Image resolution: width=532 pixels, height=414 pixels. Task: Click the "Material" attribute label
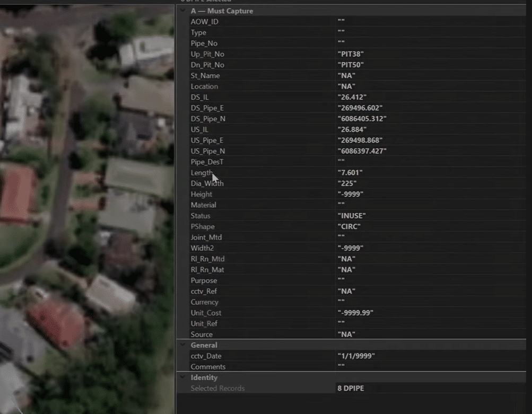203,205
